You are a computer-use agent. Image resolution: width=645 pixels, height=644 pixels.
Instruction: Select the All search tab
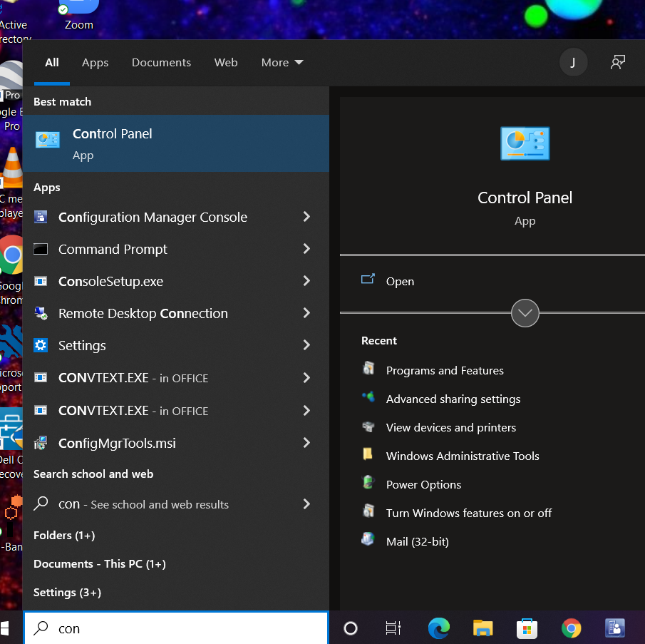[x=52, y=63]
